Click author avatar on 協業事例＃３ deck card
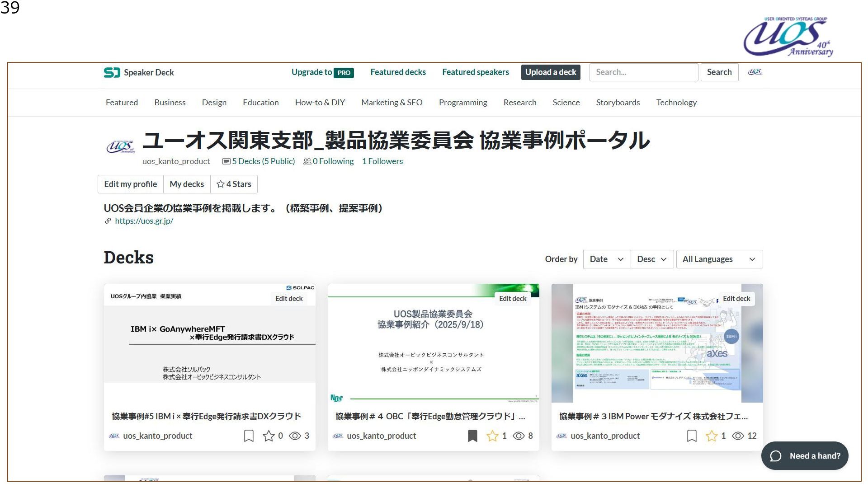The image size is (868, 488). 561,436
